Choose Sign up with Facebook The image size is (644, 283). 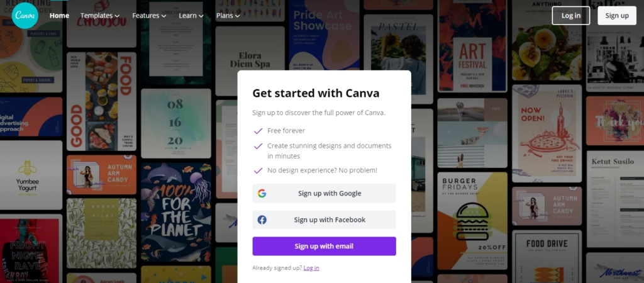click(324, 219)
